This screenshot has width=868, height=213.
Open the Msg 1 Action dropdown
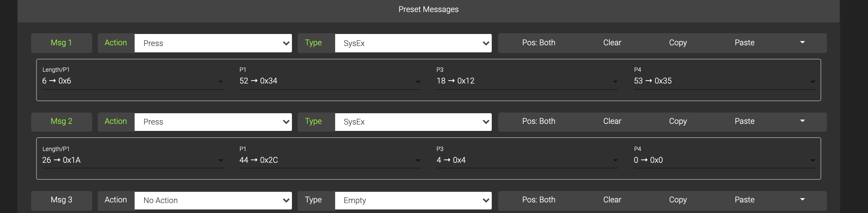pyautogui.click(x=213, y=43)
